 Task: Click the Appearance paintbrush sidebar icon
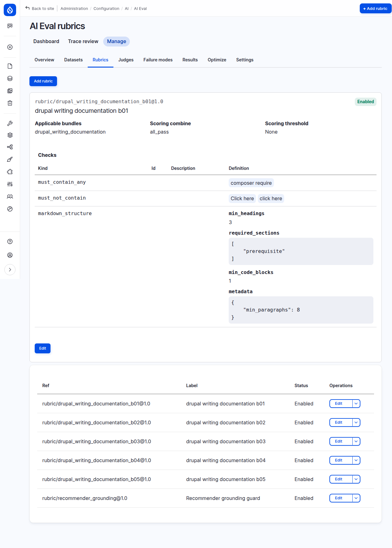tap(10, 159)
